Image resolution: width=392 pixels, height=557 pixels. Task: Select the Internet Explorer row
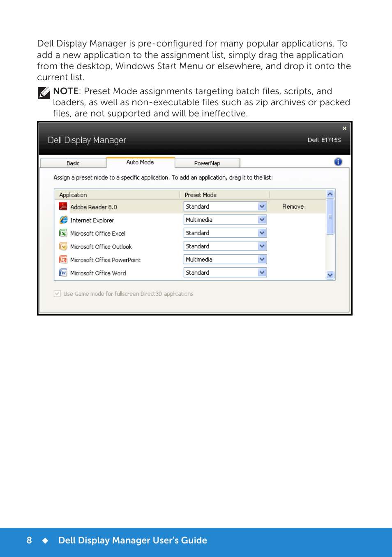click(190, 220)
